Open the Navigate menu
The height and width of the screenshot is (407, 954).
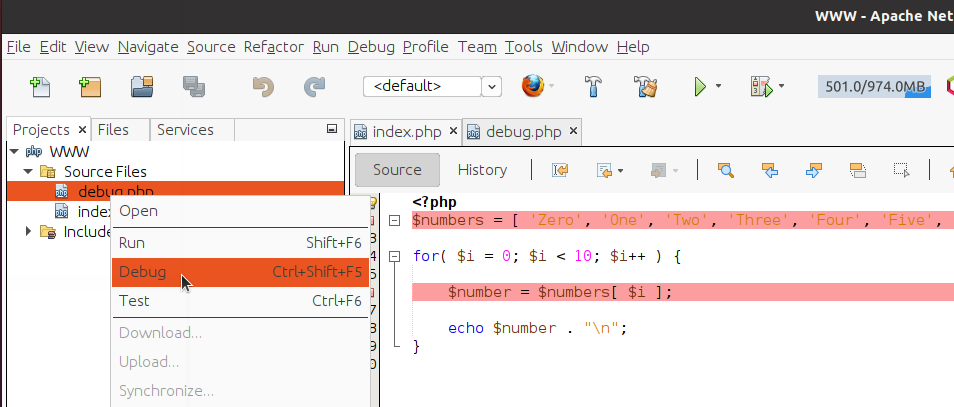point(148,47)
